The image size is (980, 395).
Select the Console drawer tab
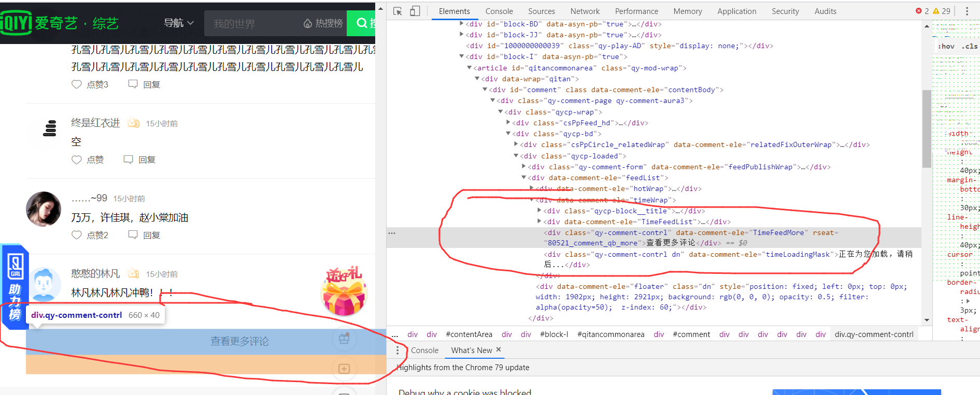tap(424, 350)
